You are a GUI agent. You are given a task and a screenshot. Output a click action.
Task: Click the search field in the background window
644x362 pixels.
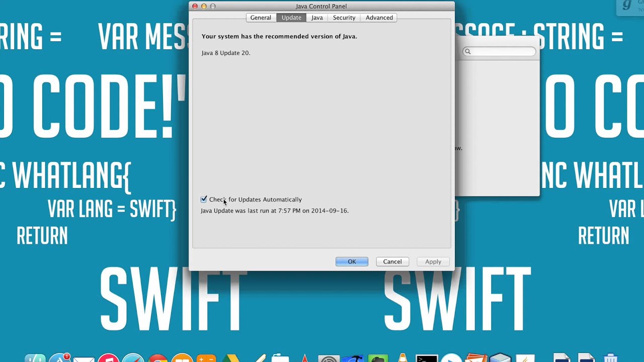(x=499, y=51)
